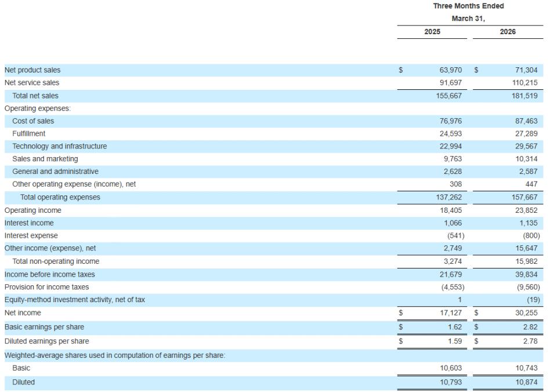
Task: Click "Total operating expenses" label
Action: 60,197
